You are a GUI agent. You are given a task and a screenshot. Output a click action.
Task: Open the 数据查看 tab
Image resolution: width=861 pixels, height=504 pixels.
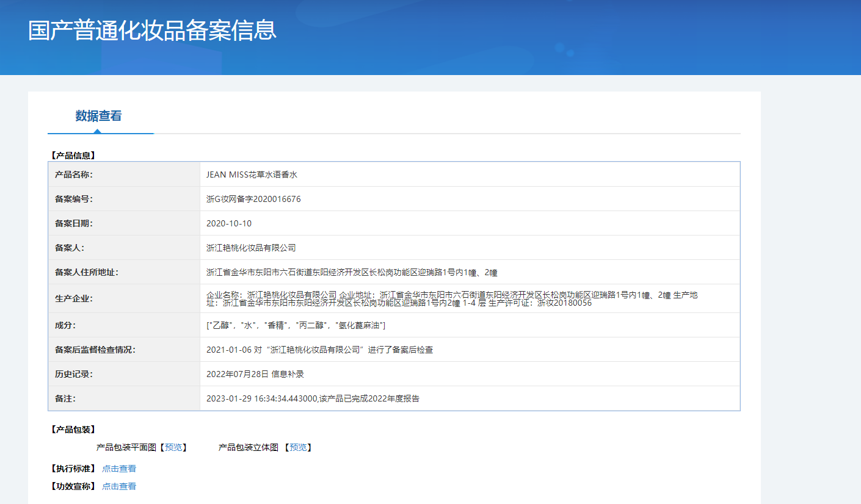tap(98, 116)
